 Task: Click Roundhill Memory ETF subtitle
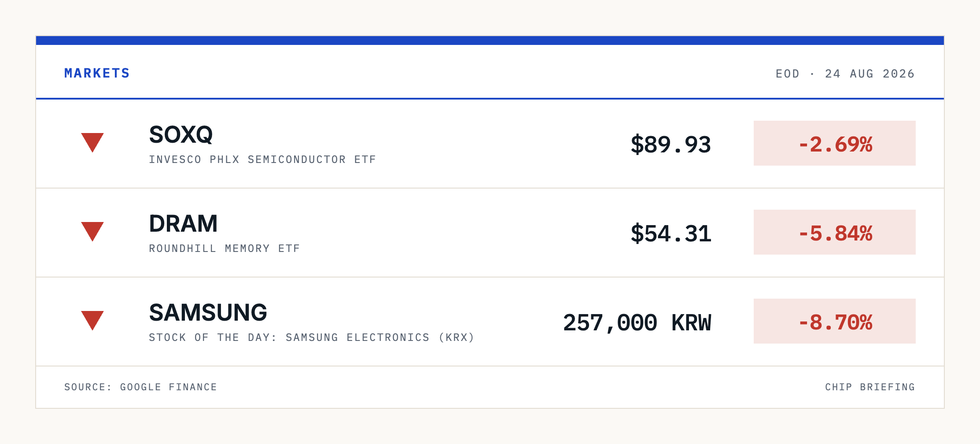[x=225, y=248]
